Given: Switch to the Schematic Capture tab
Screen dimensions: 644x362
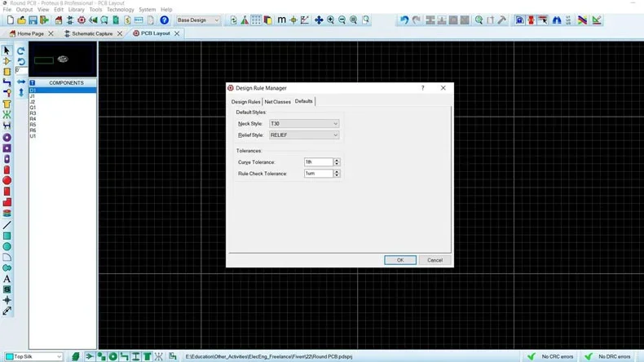Looking at the screenshot, I should tap(92, 33).
